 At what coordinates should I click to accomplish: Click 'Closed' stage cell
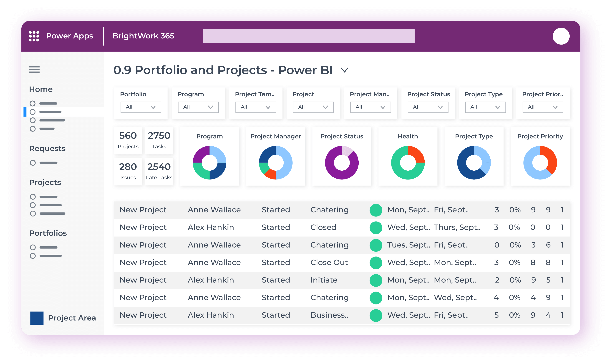(323, 227)
